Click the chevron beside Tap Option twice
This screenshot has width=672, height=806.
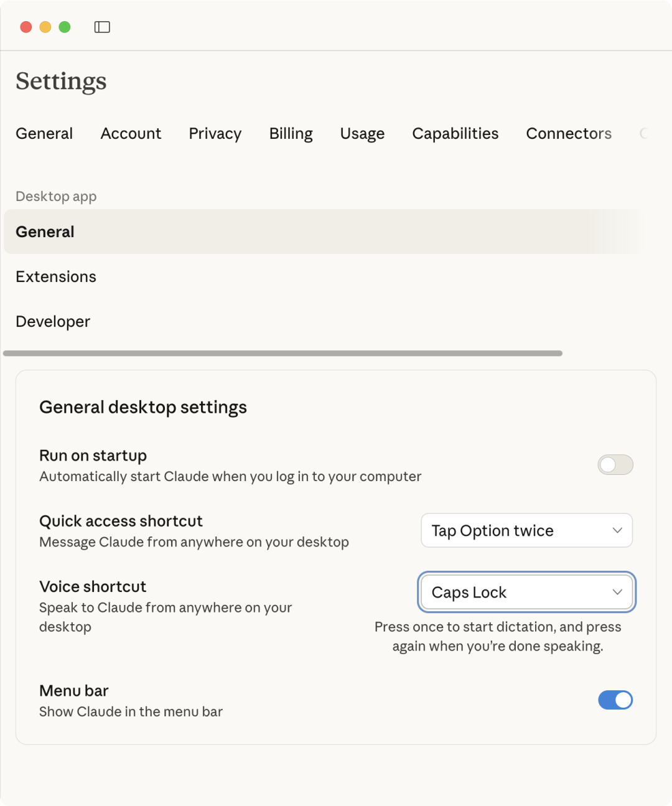pos(617,530)
